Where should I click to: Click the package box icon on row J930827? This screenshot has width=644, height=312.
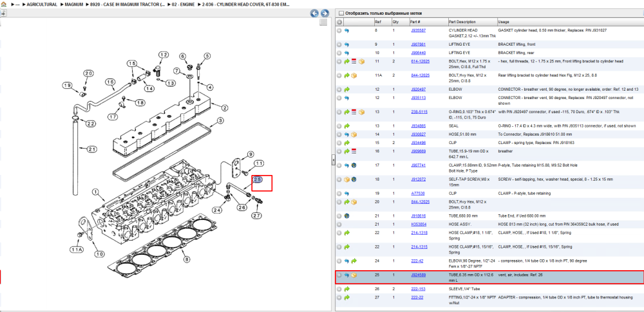click(x=354, y=134)
